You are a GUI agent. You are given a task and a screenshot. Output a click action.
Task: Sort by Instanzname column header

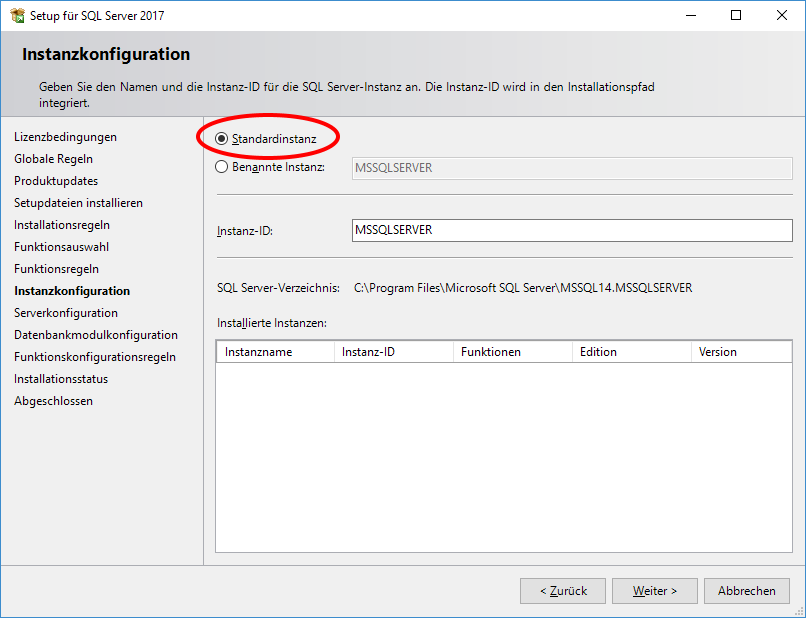click(x=276, y=352)
